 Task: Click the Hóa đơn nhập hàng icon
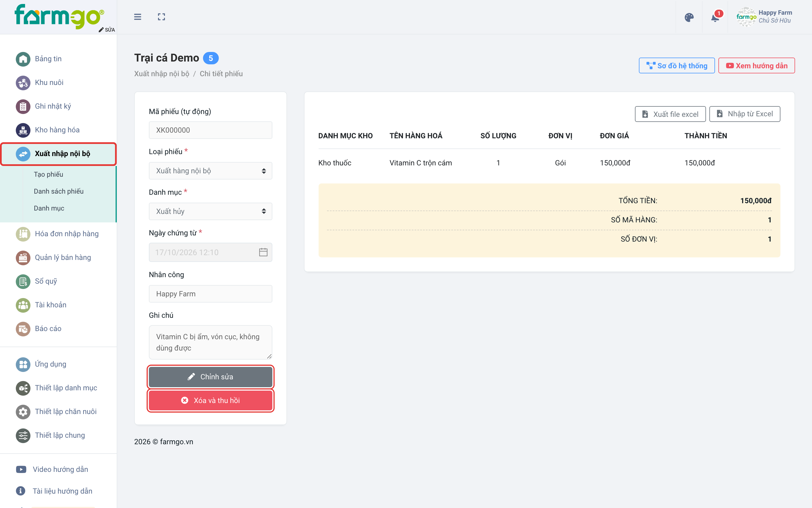[23, 234]
